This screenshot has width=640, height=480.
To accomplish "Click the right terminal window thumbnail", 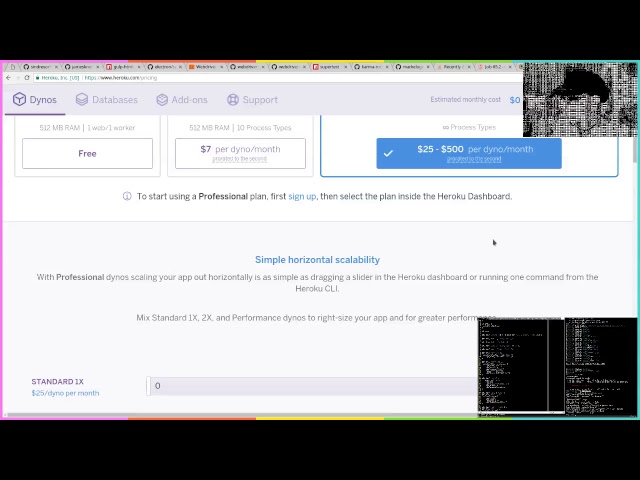I will point(601,367).
